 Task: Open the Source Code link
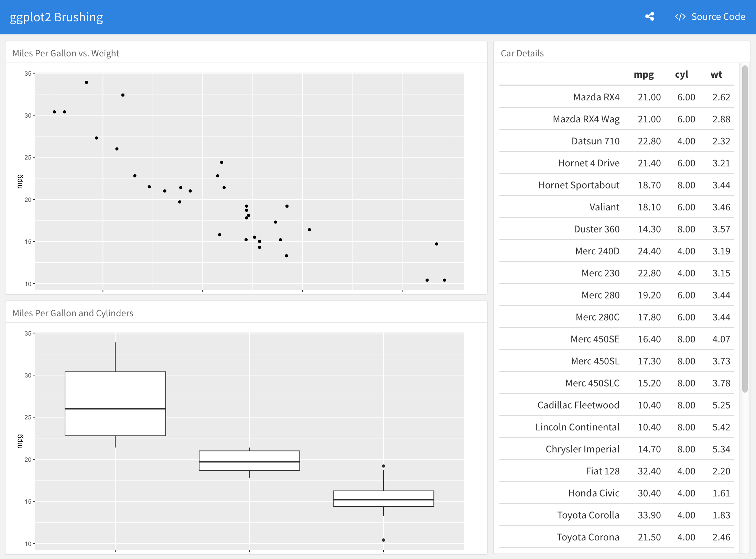(718, 17)
